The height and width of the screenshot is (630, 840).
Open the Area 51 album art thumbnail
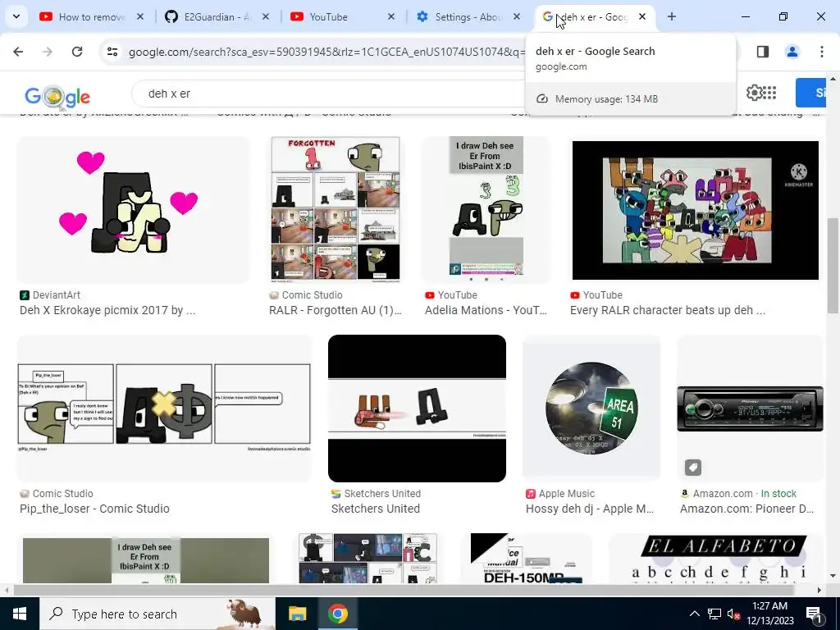591,409
